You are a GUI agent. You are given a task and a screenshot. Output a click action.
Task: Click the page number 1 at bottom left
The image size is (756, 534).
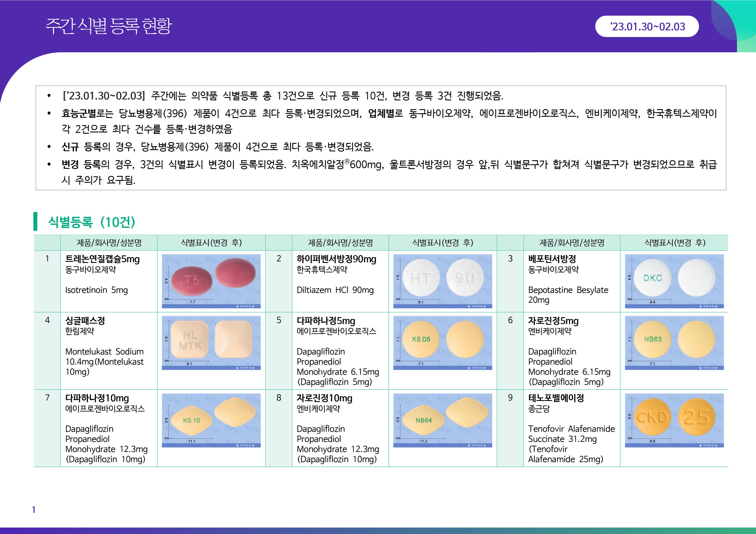click(x=34, y=510)
